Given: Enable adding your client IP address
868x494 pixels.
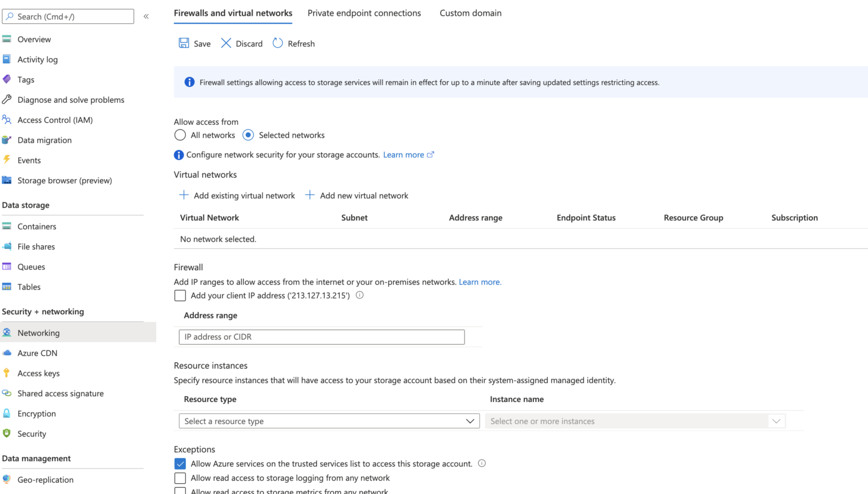Looking at the screenshot, I should [180, 295].
